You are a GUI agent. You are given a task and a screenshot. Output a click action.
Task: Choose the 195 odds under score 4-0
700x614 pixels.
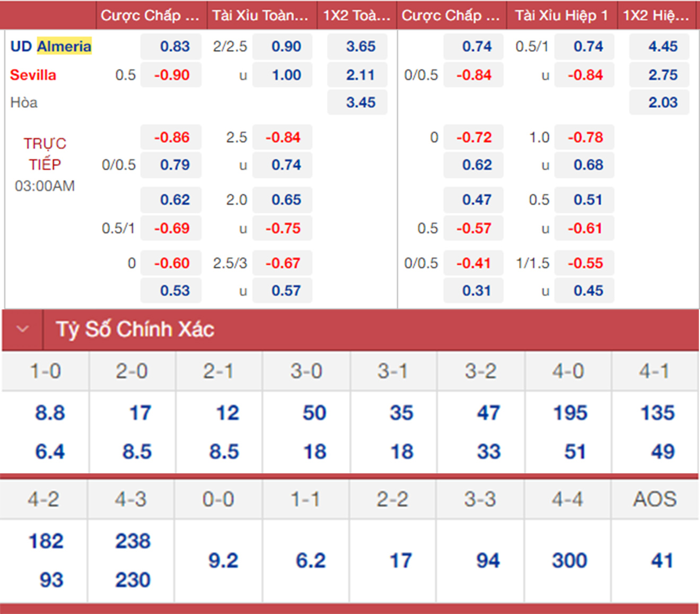point(570,413)
